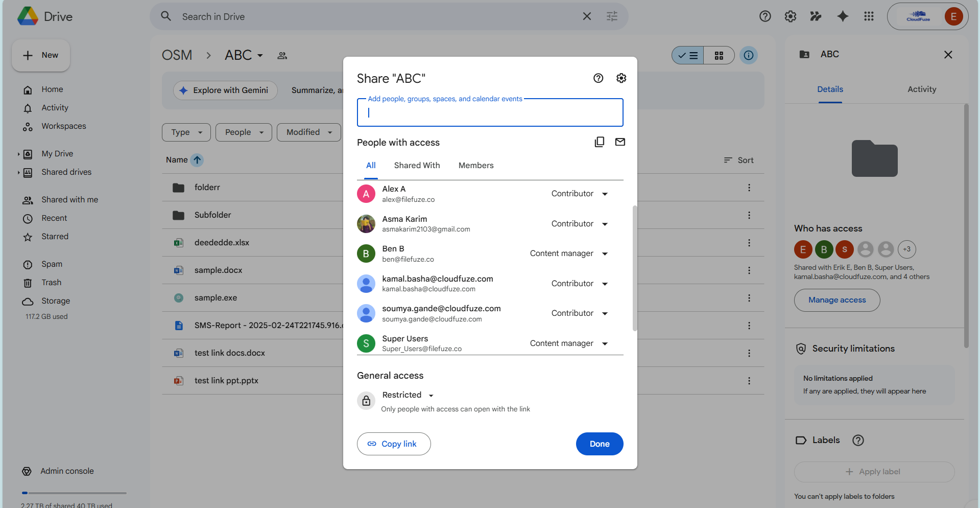Click the manage members person icon beside ABC
980x508 pixels.
(x=282, y=55)
